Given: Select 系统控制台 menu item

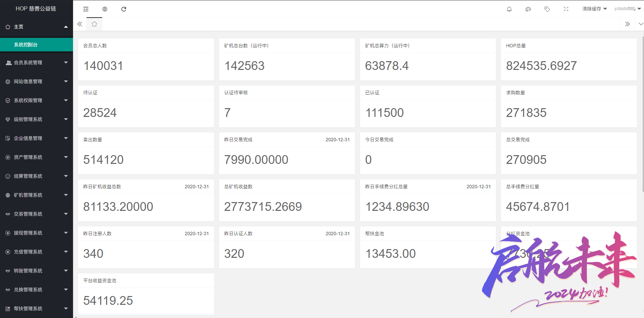Looking at the screenshot, I should pyautogui.click(x=37, y=45).
